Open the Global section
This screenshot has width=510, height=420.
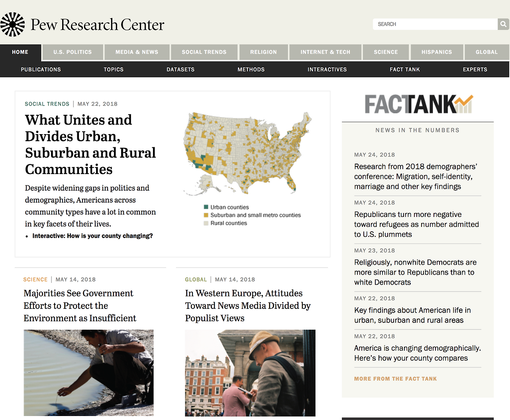486,52
